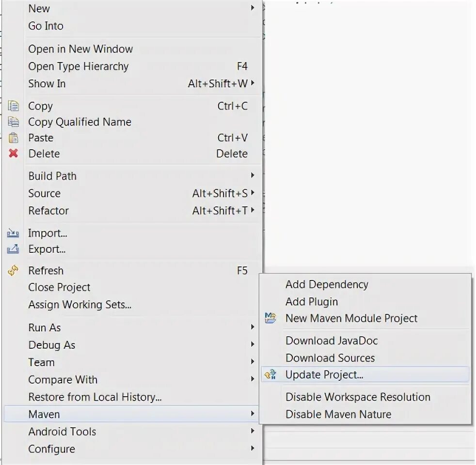
Task: Open the Android Tools submenu arrow
Action: (252, 431)
